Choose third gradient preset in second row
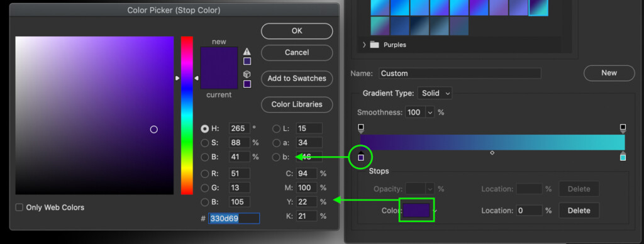Image resolution: width=644 pixels, height=244 pixels. coord(419,26)
